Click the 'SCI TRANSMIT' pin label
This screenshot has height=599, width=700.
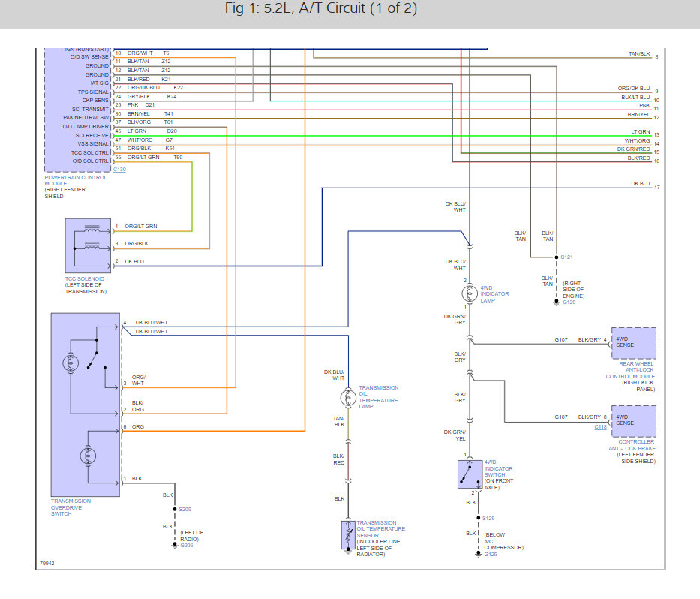click(x=90, y=109)
